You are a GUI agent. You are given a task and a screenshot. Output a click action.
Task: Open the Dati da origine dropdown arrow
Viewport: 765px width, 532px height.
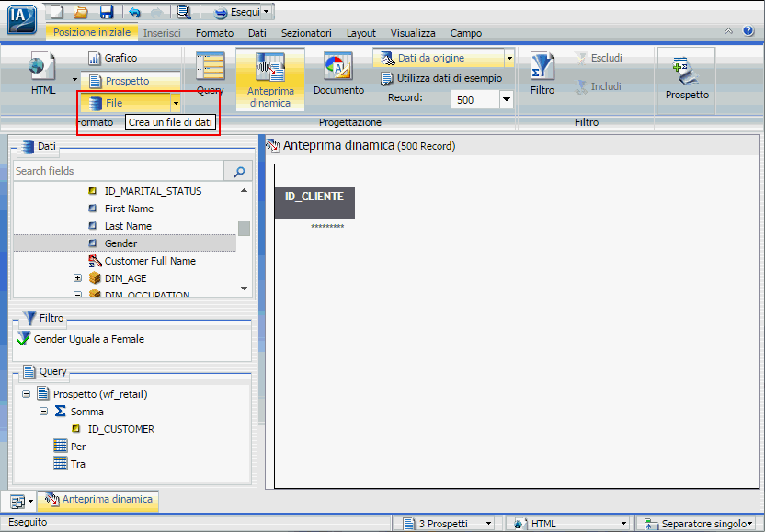pos(509,59)
